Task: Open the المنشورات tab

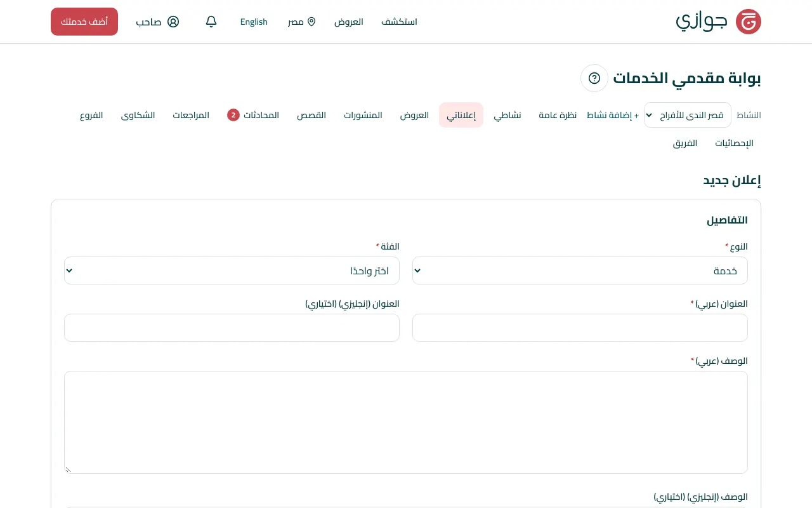Action: (363, 115)
